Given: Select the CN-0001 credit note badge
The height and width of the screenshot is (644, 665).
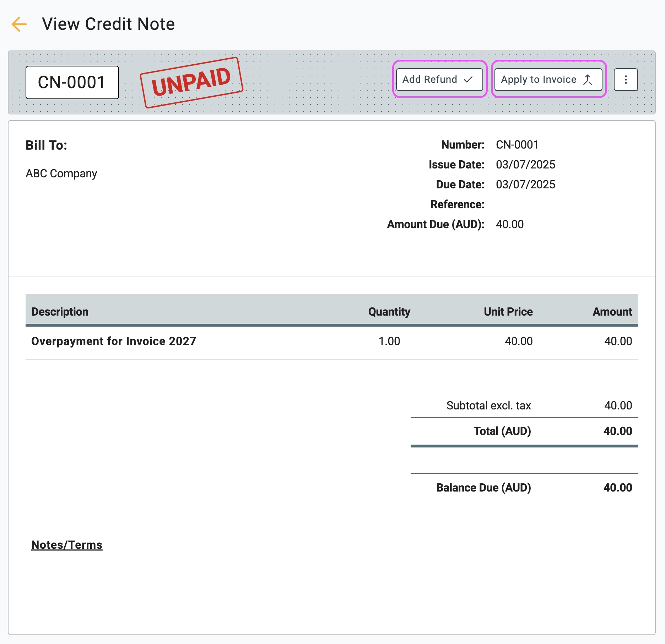Looking at the screenshot, I should [72, 82].
